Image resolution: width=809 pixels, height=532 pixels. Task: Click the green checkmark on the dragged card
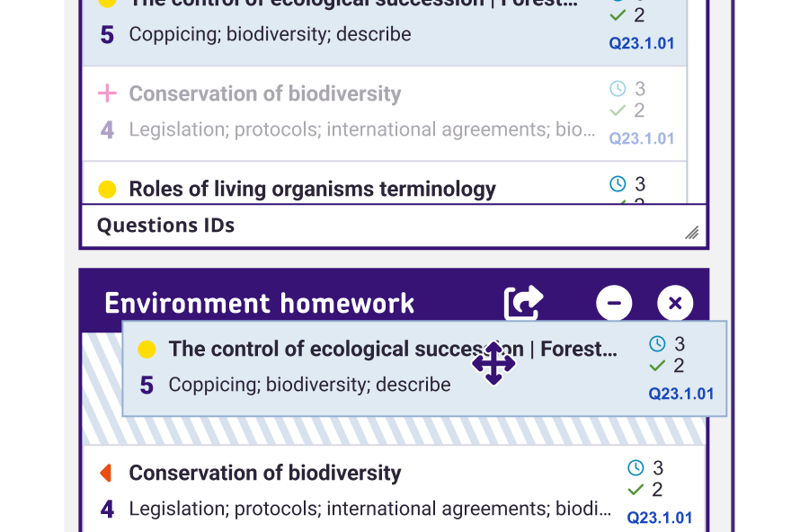click(658, 366)
